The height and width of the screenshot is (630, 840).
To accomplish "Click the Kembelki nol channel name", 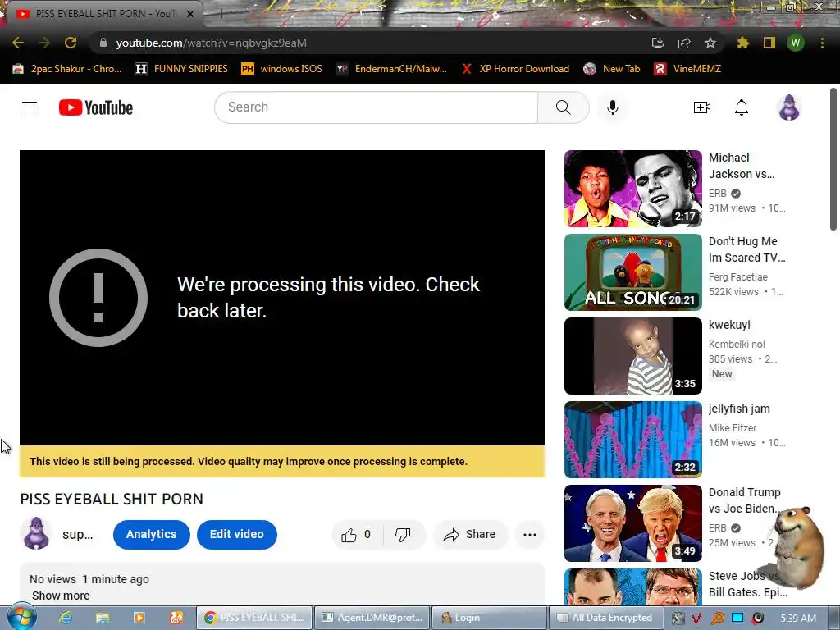I will coord(737,345).
